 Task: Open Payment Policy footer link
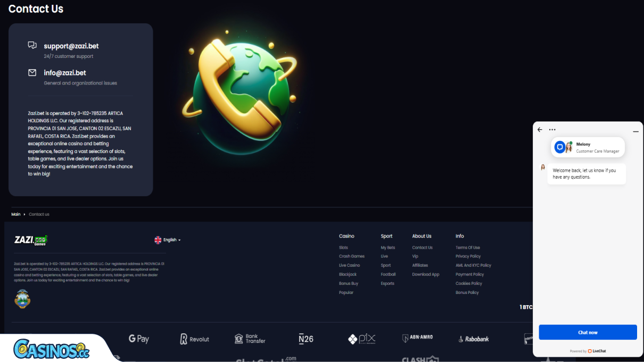[x=470, y=274]
